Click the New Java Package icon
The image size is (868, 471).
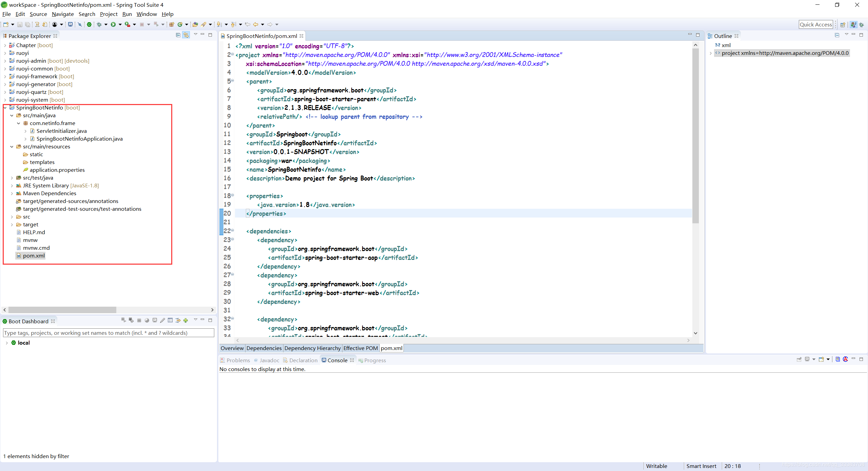coord(172,24)
